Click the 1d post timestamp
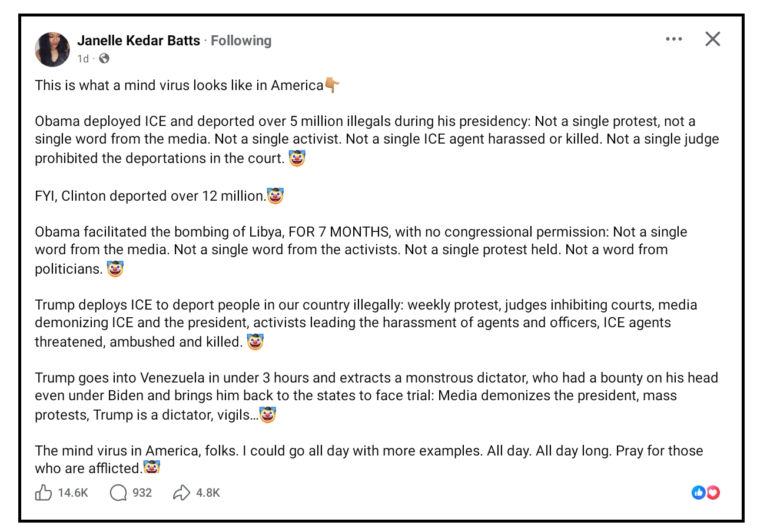The width and height of the screenshot is (757, 532). (x=83, y=58)
